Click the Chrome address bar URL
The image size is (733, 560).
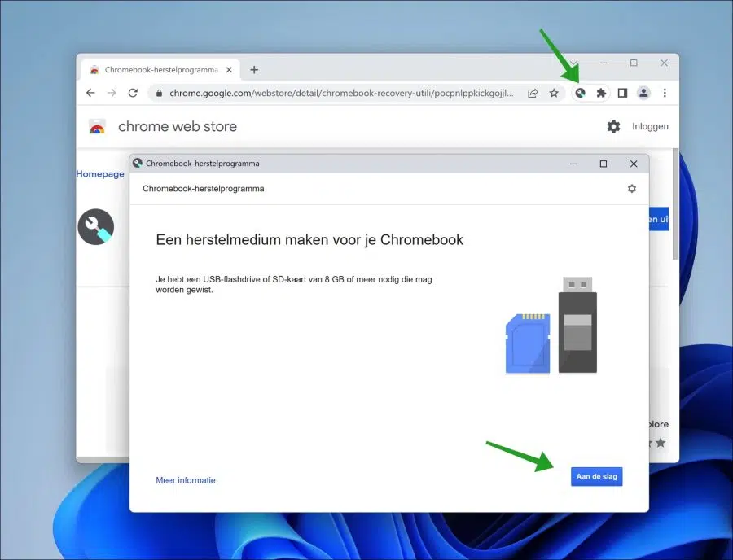pos(341,93)
